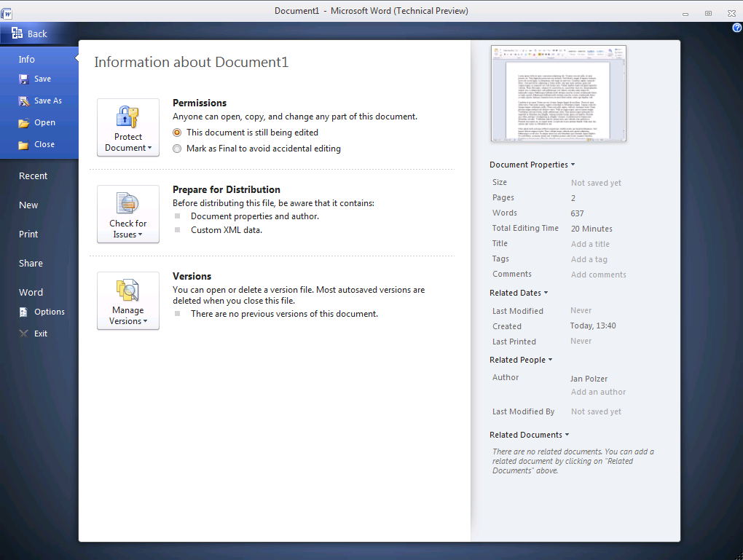Expand the Related People dropdown
Screen dimensions: 743x560
coord(522,360)
